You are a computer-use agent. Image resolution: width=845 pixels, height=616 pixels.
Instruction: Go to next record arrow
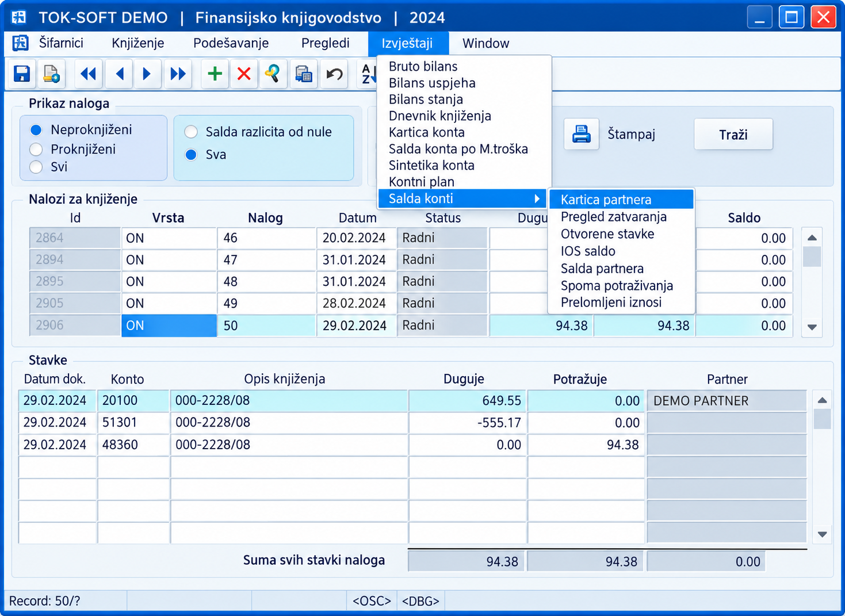147,74
